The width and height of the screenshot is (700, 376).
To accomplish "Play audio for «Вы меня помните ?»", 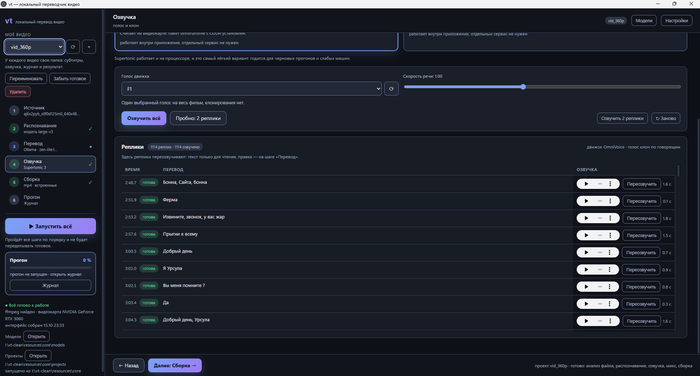I will (586, 287).
